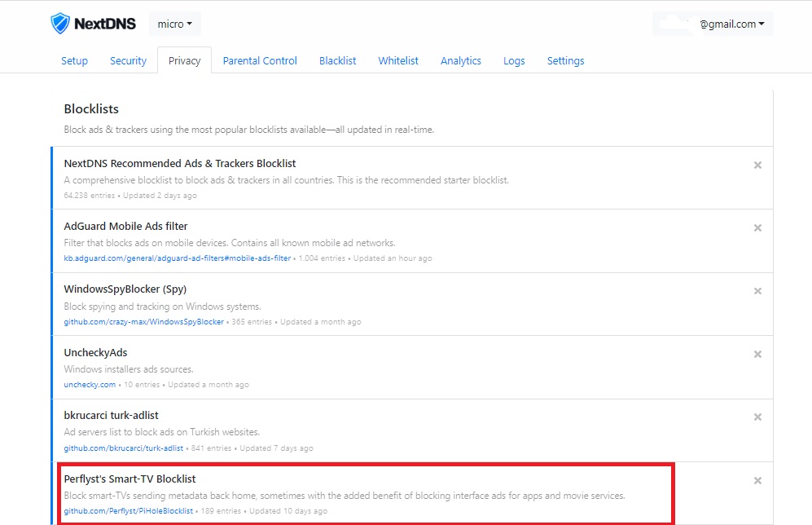
Task: Remove the UncheckyAds blocklist
Action: tap(757, 355)
